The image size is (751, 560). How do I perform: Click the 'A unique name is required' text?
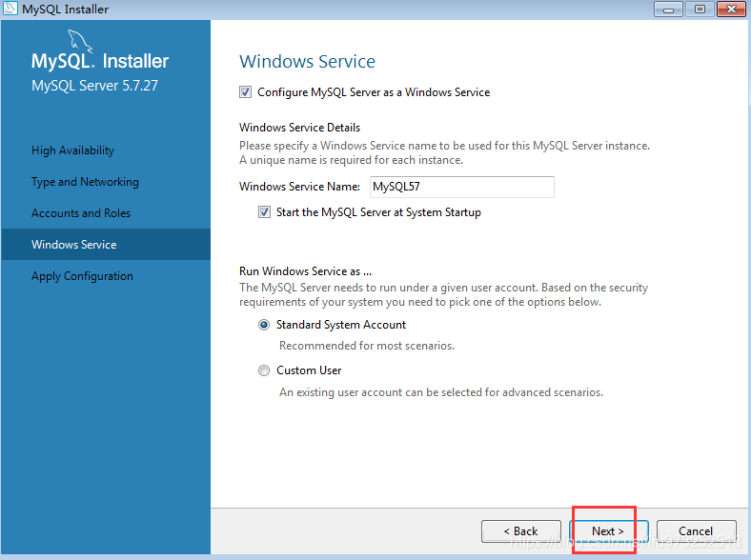(351, 160)
